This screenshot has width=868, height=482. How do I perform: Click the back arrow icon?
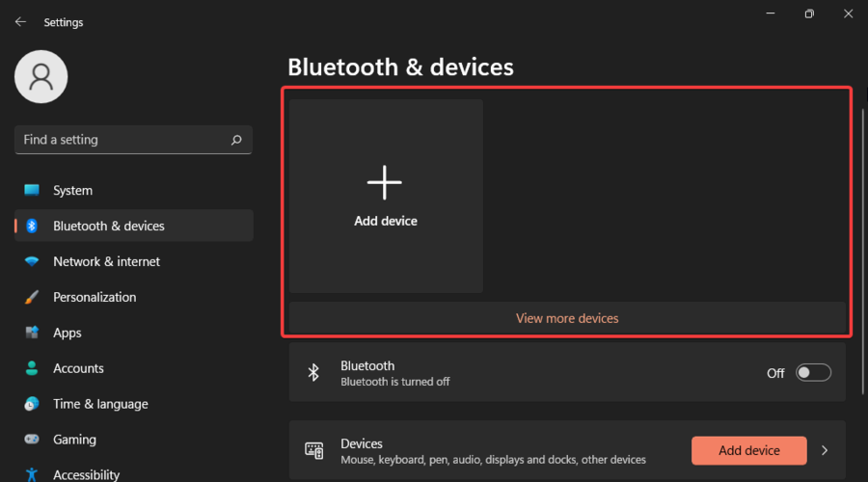(20, 22)
